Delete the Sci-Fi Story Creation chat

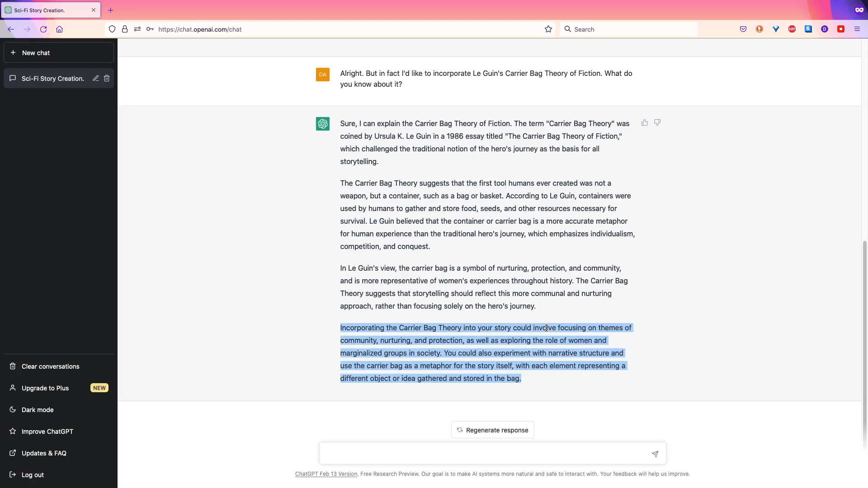click(x=107, y=78)
